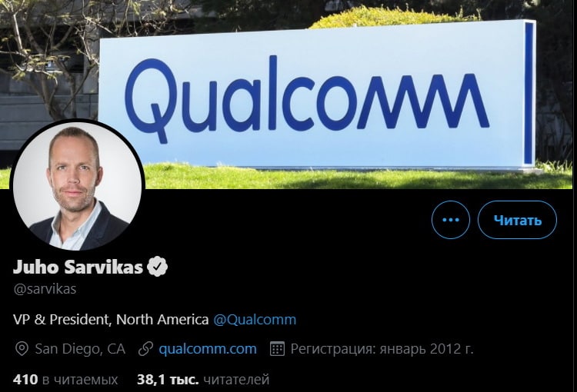Click the calendar icon beside Регистрация
Image resolution: width=577 pixels, height=392 pixels.
277,349
